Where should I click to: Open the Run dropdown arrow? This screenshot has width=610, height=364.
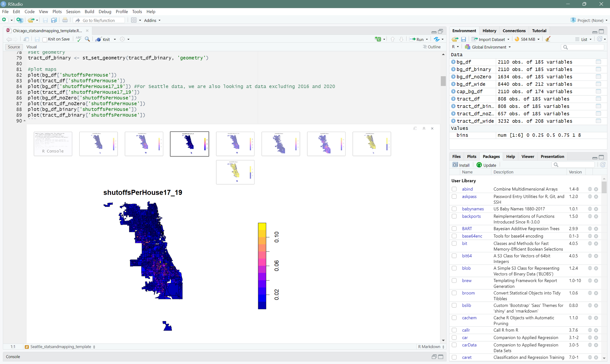tap(427, 40)
